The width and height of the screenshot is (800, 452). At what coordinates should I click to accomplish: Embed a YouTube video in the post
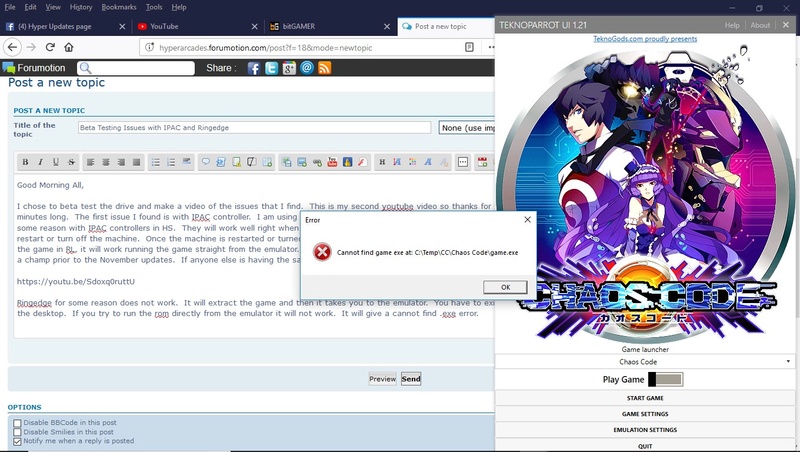[x=332, y=162]
